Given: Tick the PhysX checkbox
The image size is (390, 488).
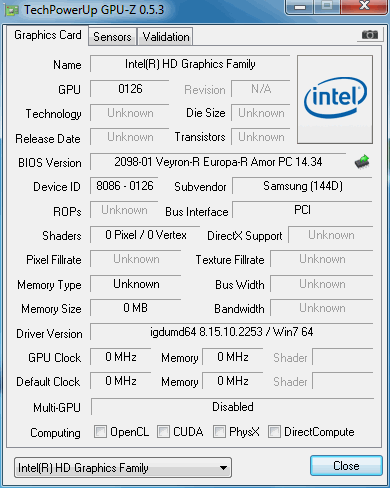Looking at the screenshot, I should point(219,431).
